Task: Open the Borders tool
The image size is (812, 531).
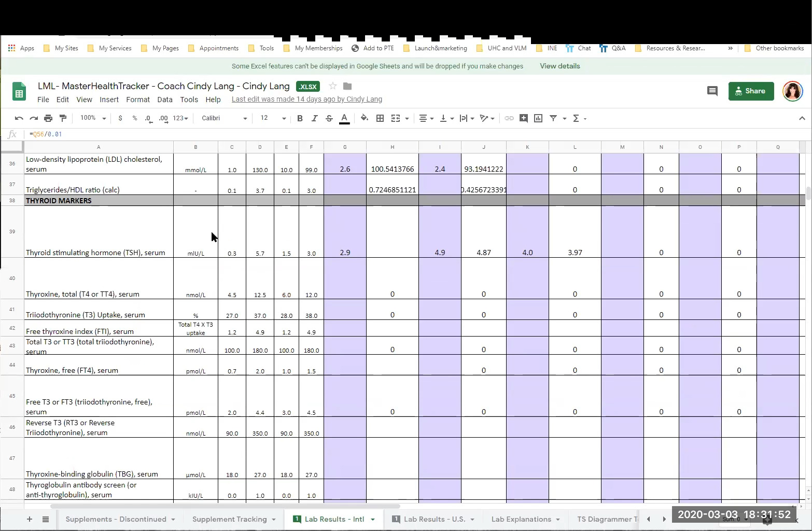Action: click(380, 119)
